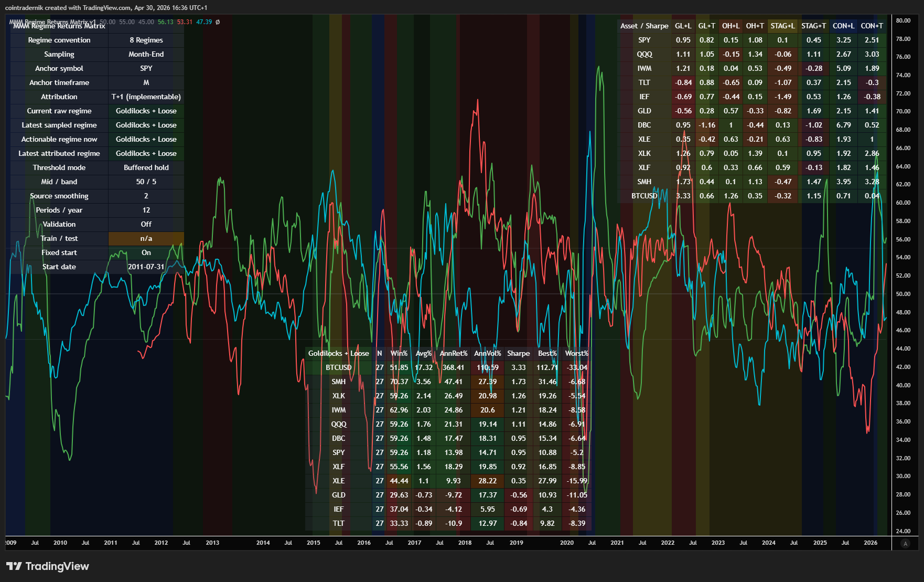Screen dimensions: 924x582
Task: Select the 'GL+L' column header
Action: (683, 26)
